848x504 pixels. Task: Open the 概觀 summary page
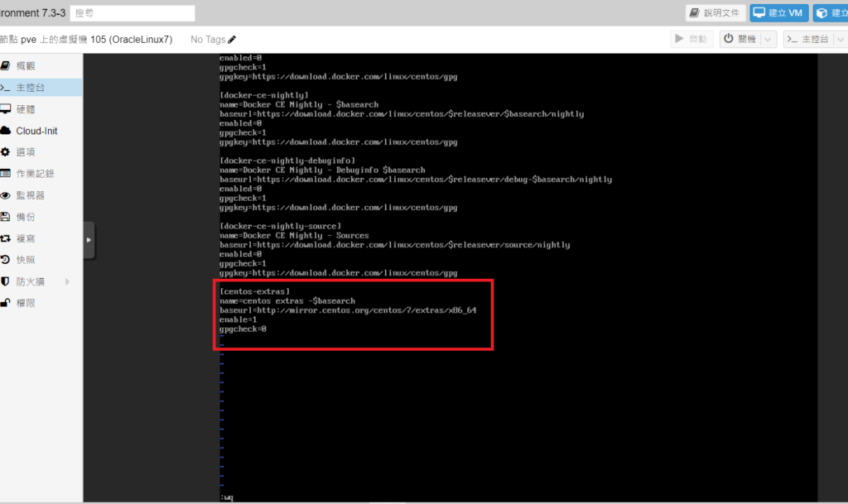[26, 65]
